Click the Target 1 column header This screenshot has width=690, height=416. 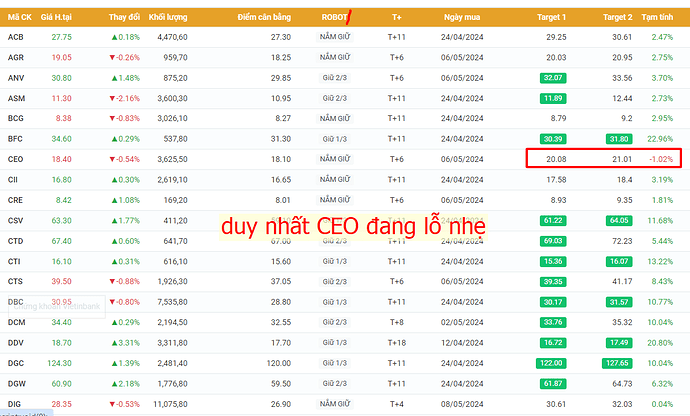pos(551,17)
